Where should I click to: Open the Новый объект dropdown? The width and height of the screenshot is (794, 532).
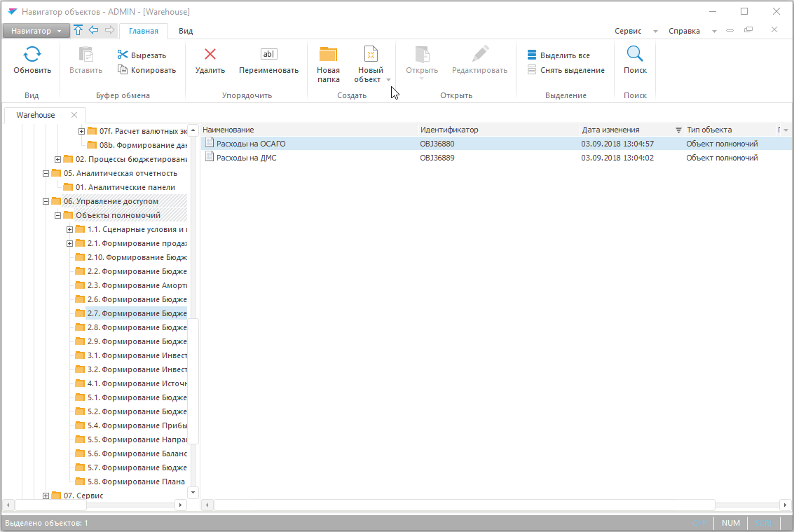(388, 80)
